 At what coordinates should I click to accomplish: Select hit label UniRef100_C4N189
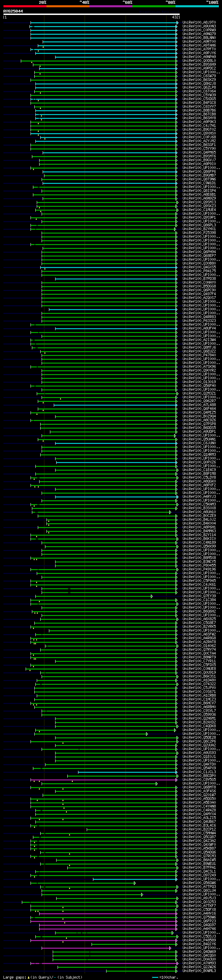[x=199, y=543]
